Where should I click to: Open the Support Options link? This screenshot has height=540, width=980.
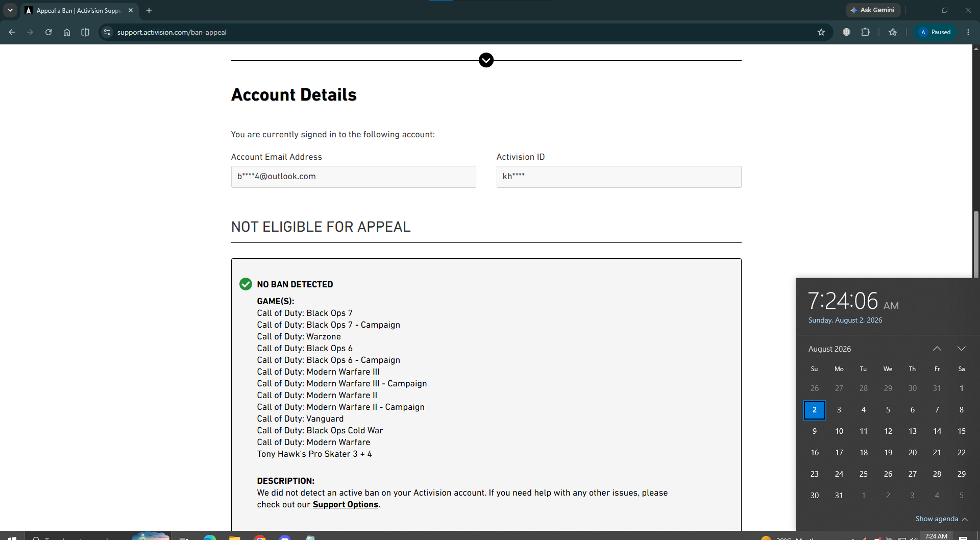click(x=346, y=504)
